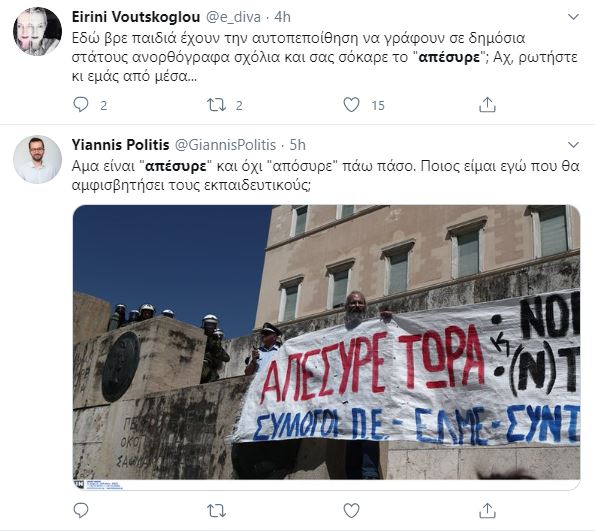The width and height of the screenshot is (595, 532).
Task: Like Eirini Voutskoglou's tweet
Action: coord(351,105)
